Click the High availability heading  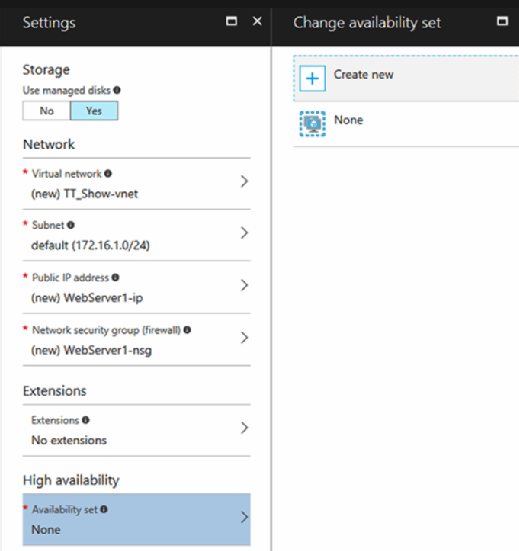click(71, 480)
